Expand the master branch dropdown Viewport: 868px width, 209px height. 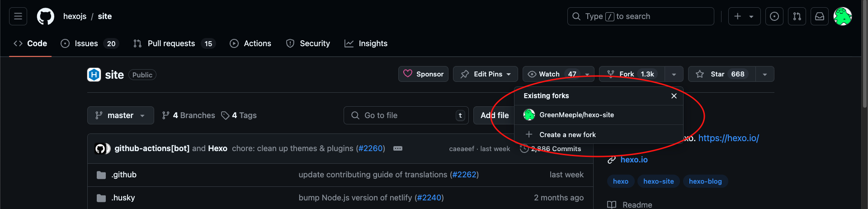click(121, 115)
